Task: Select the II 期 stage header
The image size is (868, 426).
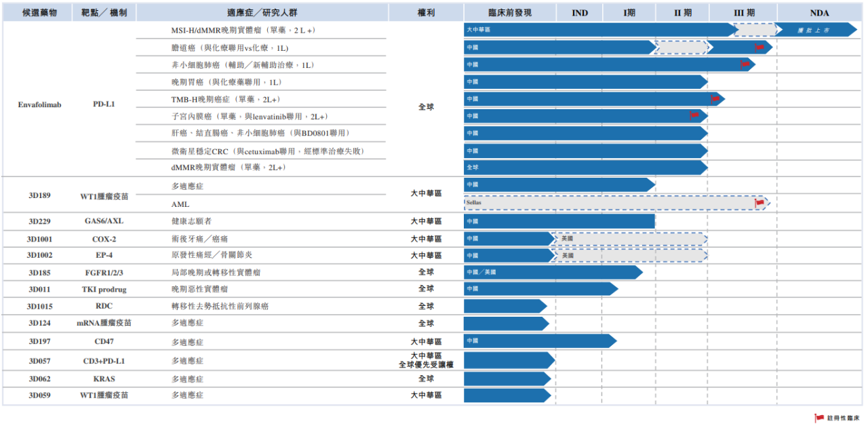Action: coord(683,13)
